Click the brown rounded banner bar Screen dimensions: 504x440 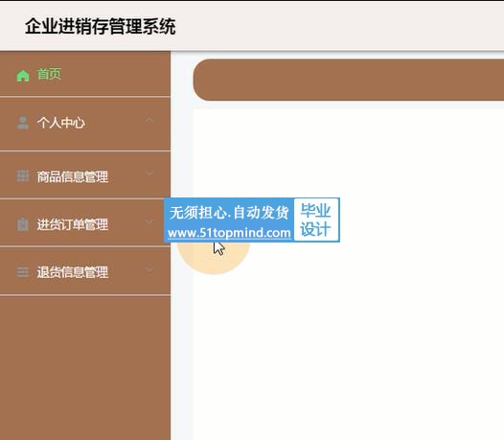[x=349, y=80]
